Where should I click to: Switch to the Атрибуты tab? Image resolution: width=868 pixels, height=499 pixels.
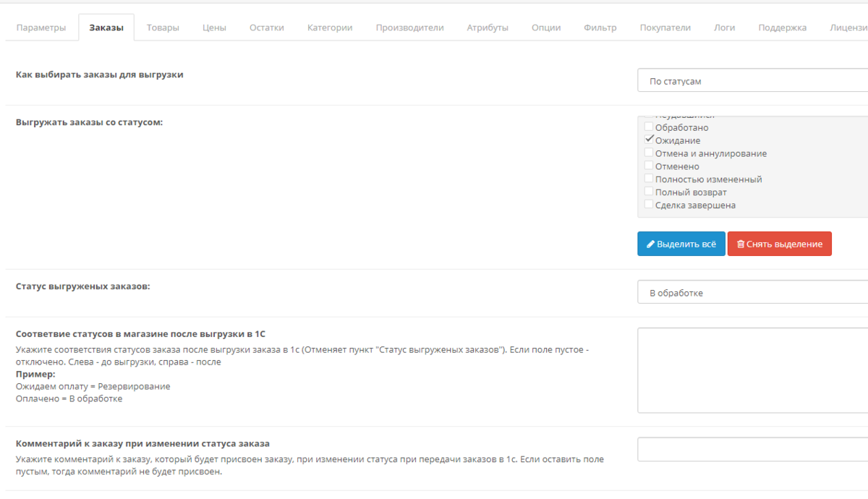click(x=488, y=27)
